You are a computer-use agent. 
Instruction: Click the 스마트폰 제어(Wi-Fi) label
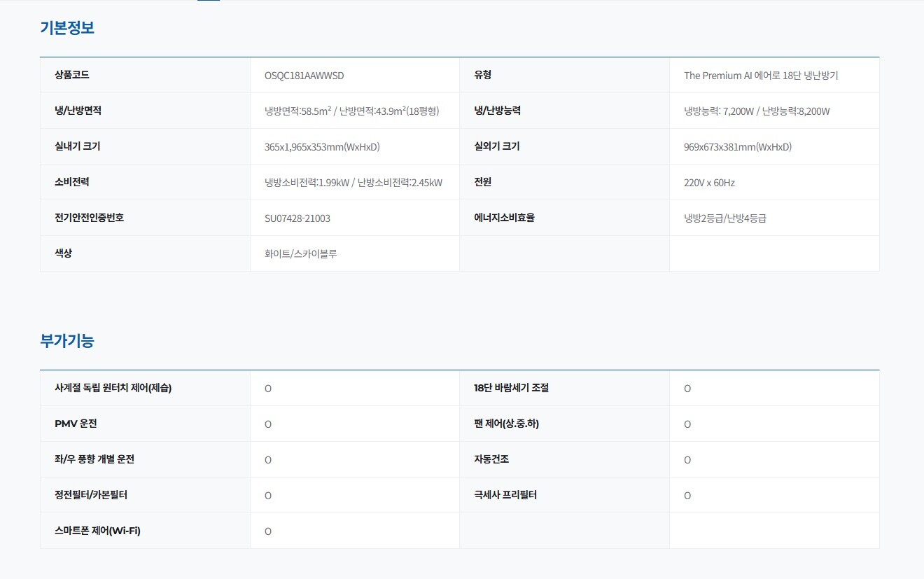pyautogui.click(x=97, y=531)
